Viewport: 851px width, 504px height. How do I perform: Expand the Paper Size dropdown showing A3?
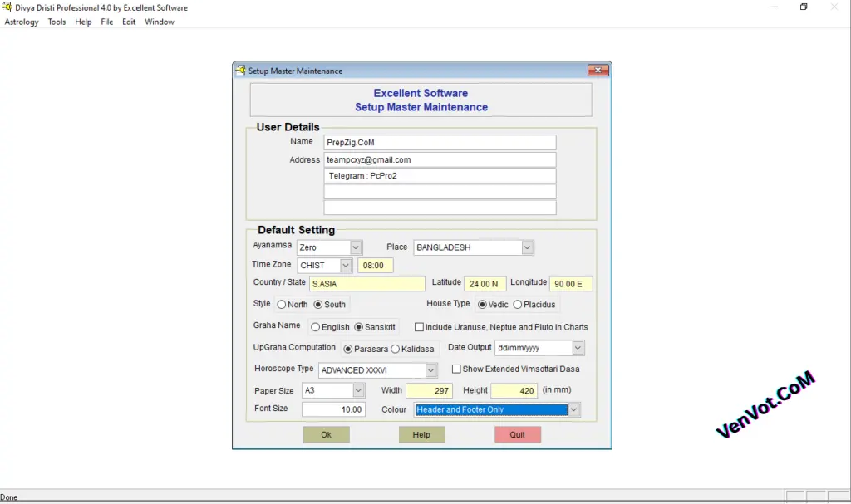(x=358, y=390)
